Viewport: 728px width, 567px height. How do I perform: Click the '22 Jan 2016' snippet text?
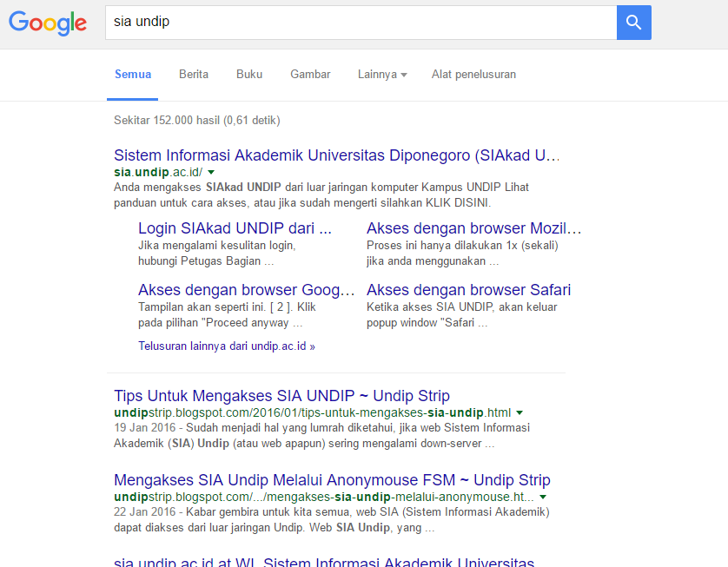point(332,519)
